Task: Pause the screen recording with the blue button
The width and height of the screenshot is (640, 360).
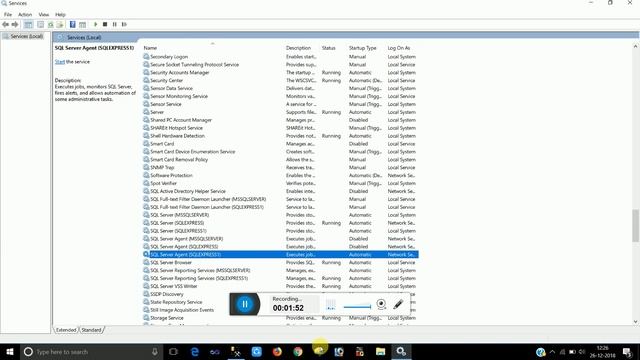Action: click(244, 304)
